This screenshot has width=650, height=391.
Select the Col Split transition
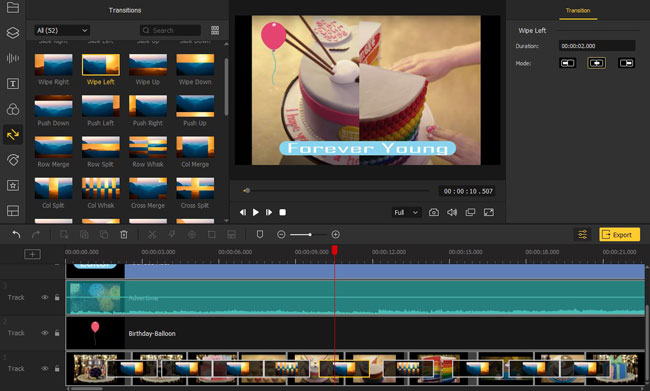pos(53,188)
